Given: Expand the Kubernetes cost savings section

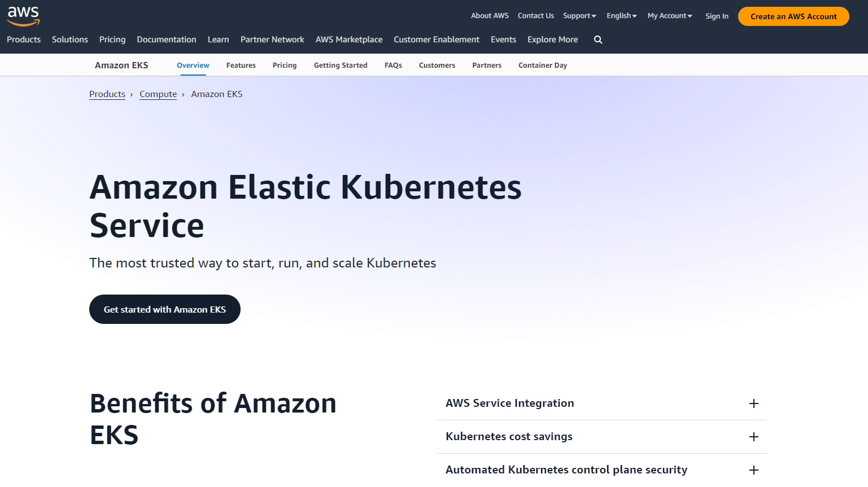Looking at the screenshot, I should (x=509, y=437).
